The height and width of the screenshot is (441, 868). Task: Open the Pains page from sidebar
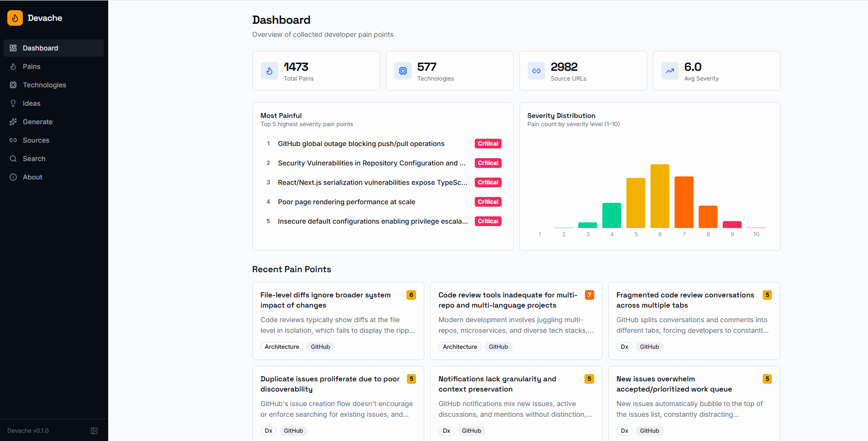pyautogui.click(x=54, y=66)
